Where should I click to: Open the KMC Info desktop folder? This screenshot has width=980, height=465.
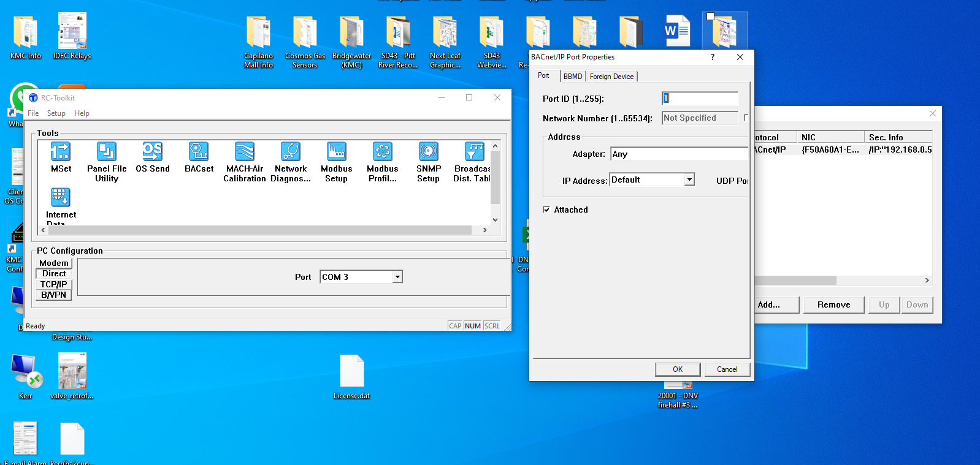point(26,38)
